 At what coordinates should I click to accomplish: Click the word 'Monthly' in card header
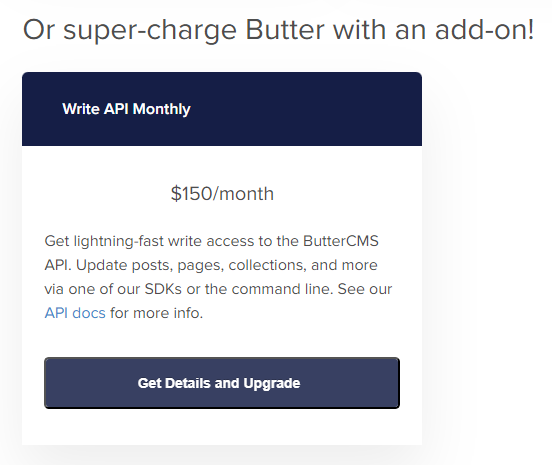tap(162, 109)
